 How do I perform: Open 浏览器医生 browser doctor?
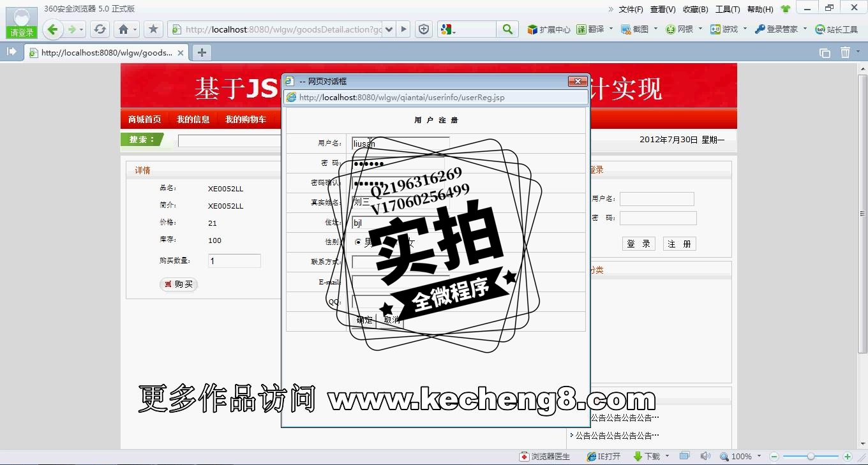[544, 457]
